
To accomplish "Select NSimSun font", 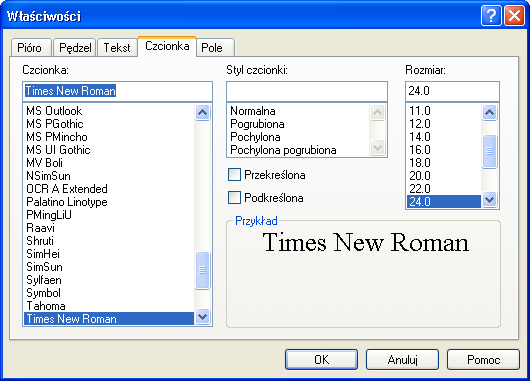I will tap(109, 176).
